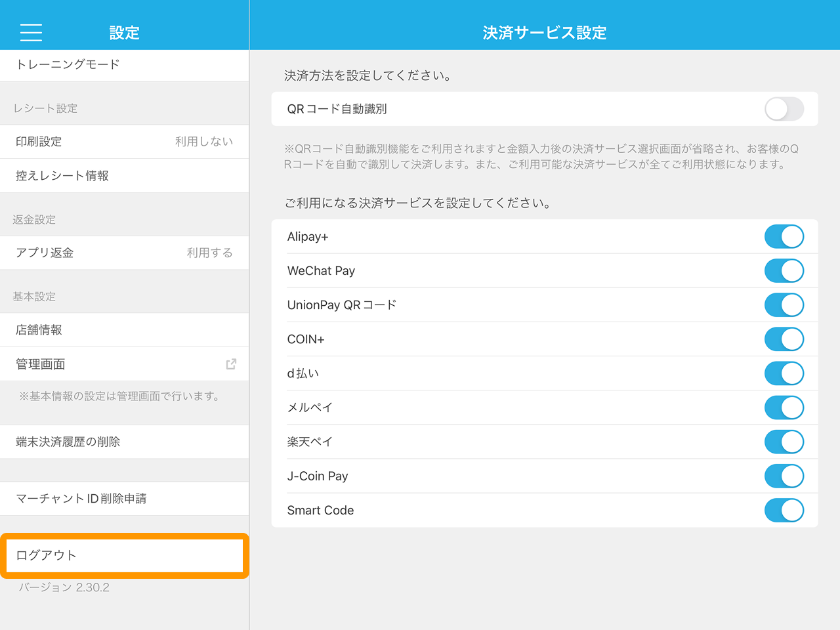Image resolution: width=840 pixels, height=630 pixels.
Task: Click the J-Coin Pay label
Action: tap(318, 476)
